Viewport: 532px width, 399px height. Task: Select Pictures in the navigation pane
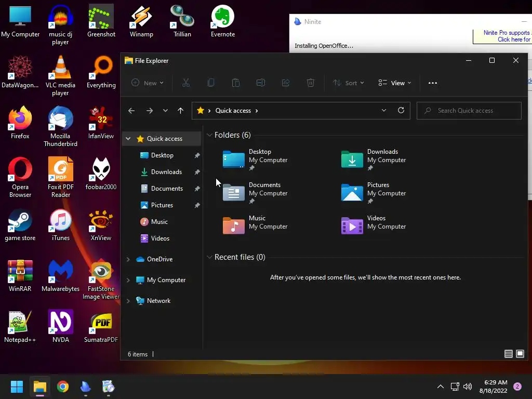(162, 205)
